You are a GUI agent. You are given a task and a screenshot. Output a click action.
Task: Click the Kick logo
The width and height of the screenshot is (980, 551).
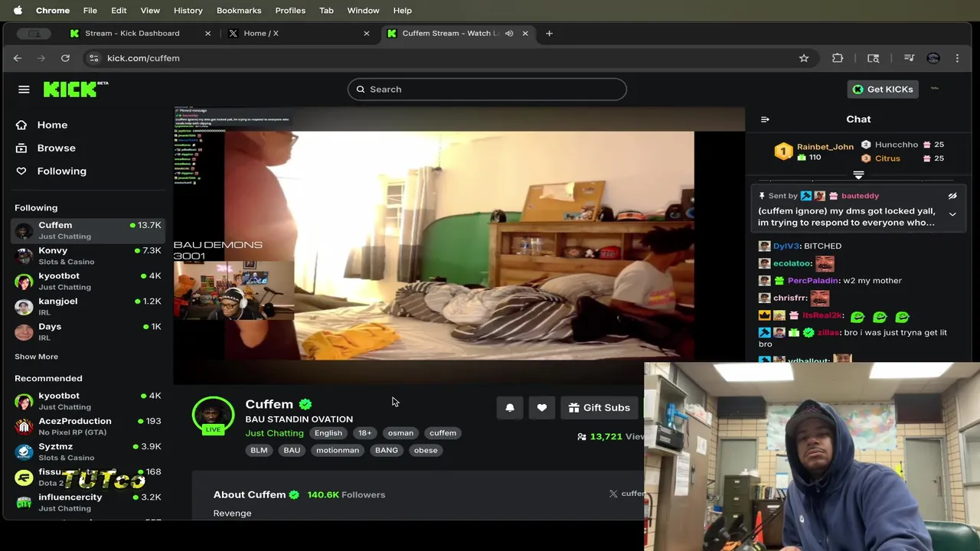76,89
